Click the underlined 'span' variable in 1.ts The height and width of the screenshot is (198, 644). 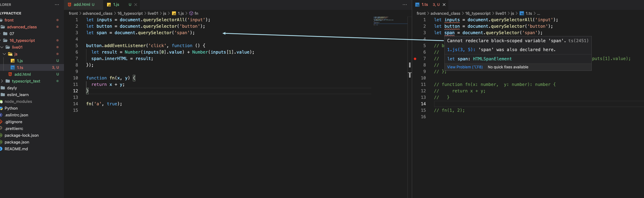(449, 33)
